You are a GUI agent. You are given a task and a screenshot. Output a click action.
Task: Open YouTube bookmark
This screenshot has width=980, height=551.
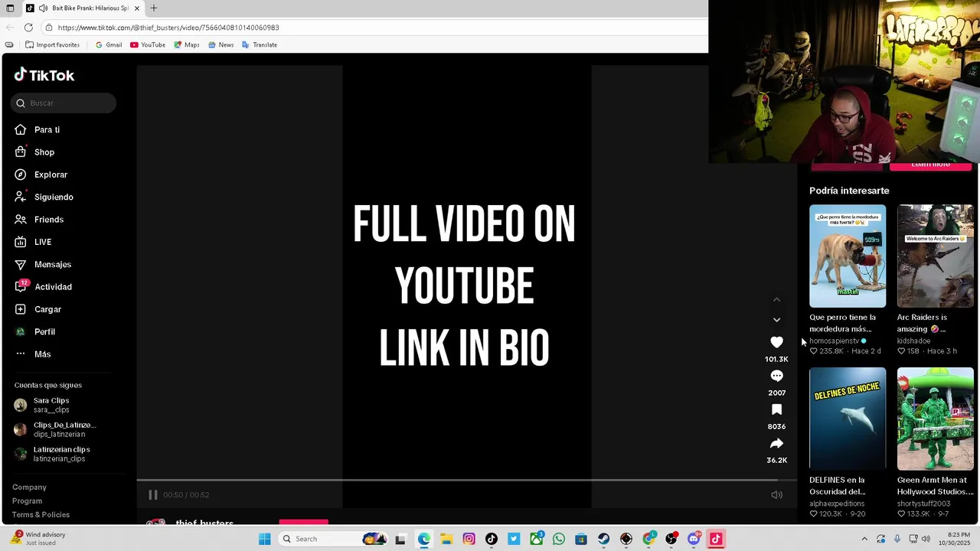tap(148, 45)
